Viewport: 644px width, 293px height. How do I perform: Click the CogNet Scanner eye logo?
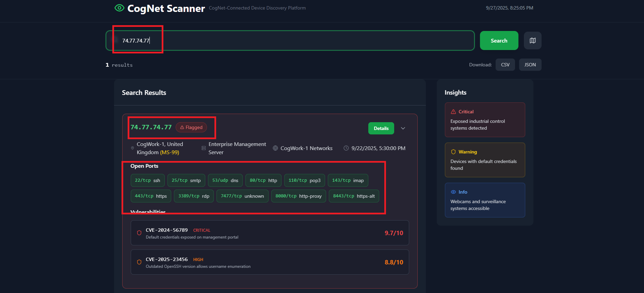pyautogui.click(x=119, y=8)
